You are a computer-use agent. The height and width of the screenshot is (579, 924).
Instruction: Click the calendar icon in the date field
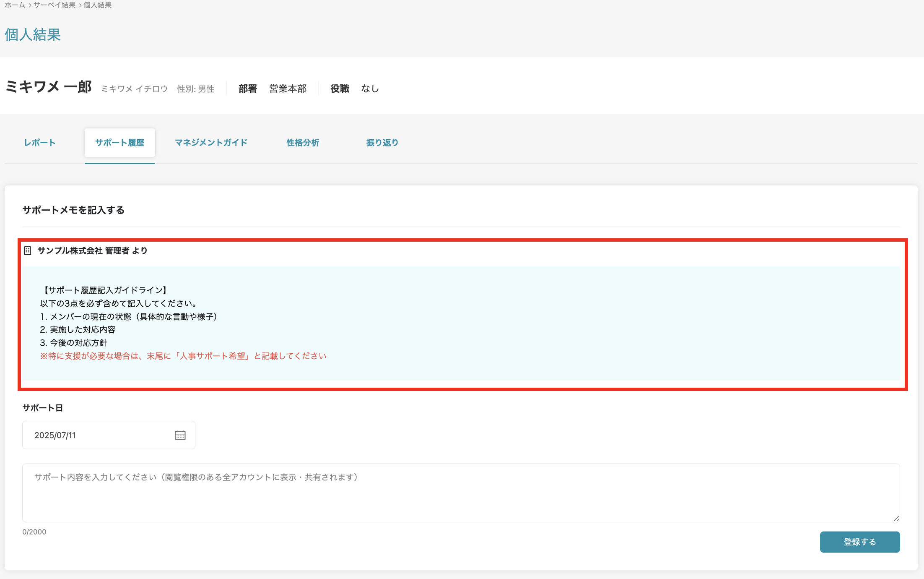coord(180,435)
